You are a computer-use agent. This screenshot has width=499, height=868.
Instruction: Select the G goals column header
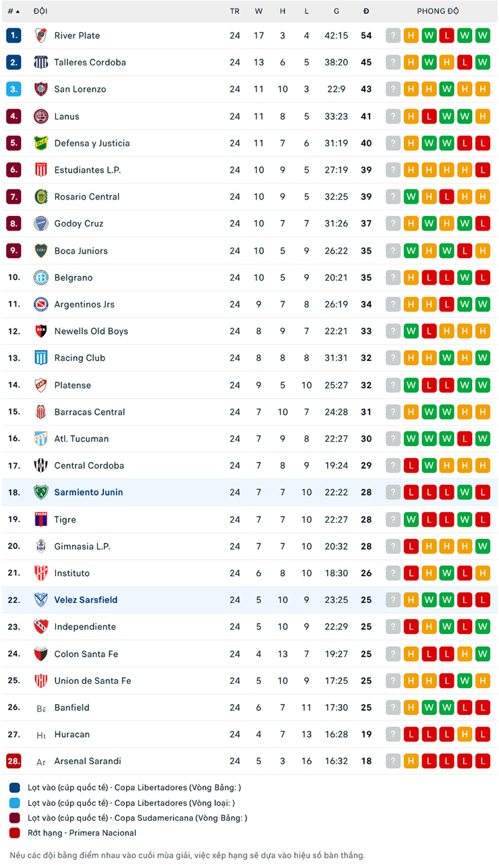click(x=336, y=11)
